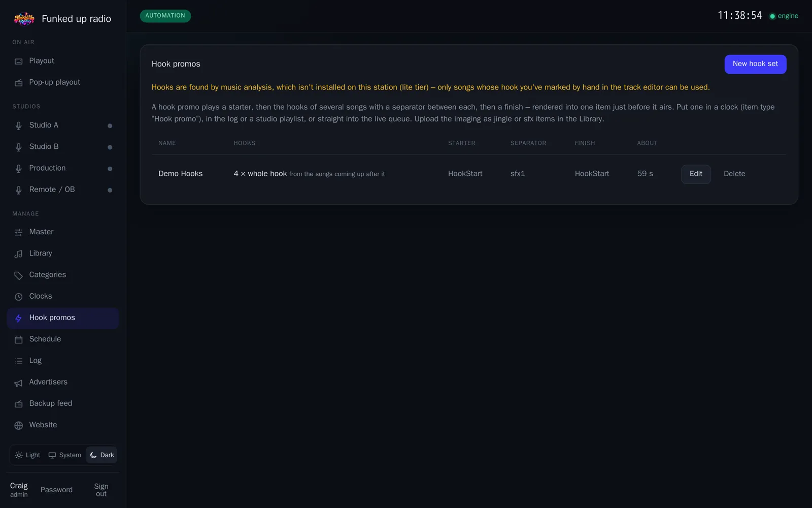
Task: Click the 59 s duration value
Action: pyautogui.click(x=645, y=174)
